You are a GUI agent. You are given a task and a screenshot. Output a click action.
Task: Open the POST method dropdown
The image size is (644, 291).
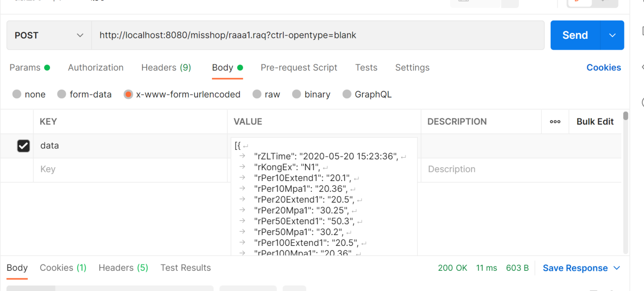(49, 35)
